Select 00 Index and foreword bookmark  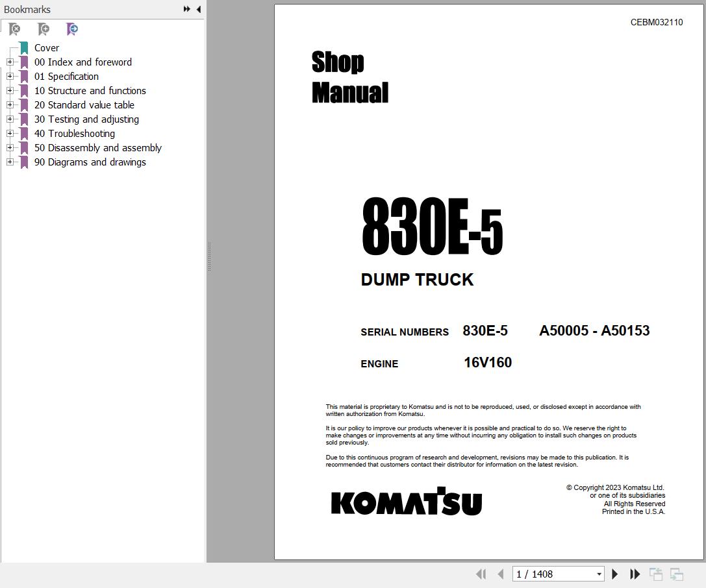click(83, 62)
